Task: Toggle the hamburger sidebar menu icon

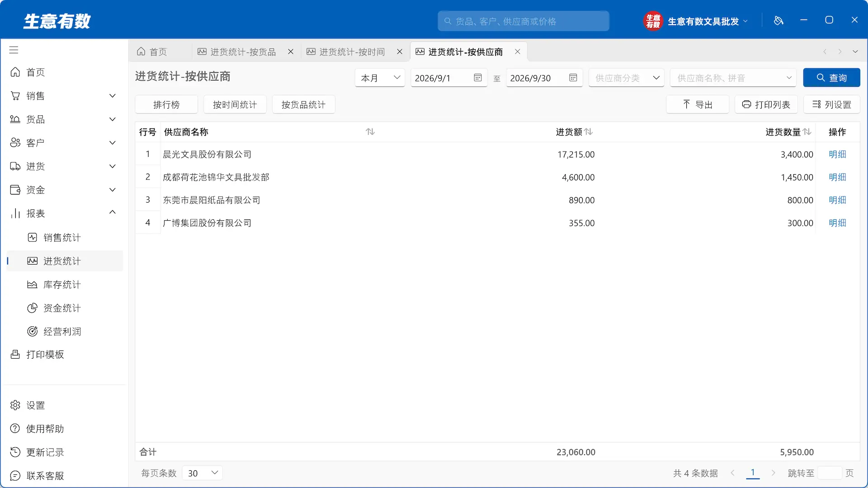Action: pos(14,50)
